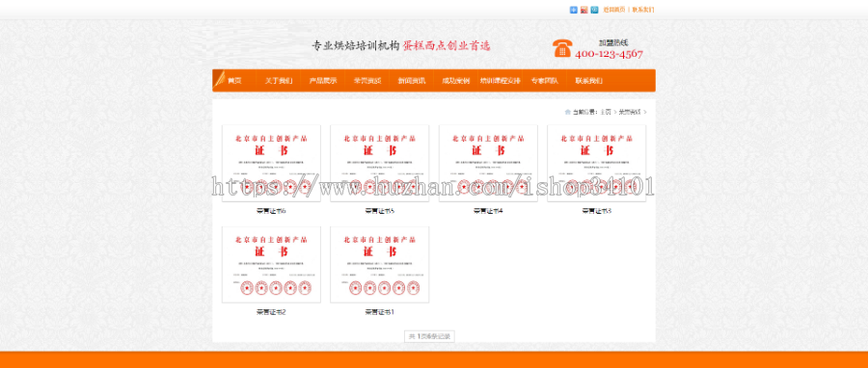Click 主页 in the breadcrumb
Screen dimensions: 868x368
click(x=606, y=112)
